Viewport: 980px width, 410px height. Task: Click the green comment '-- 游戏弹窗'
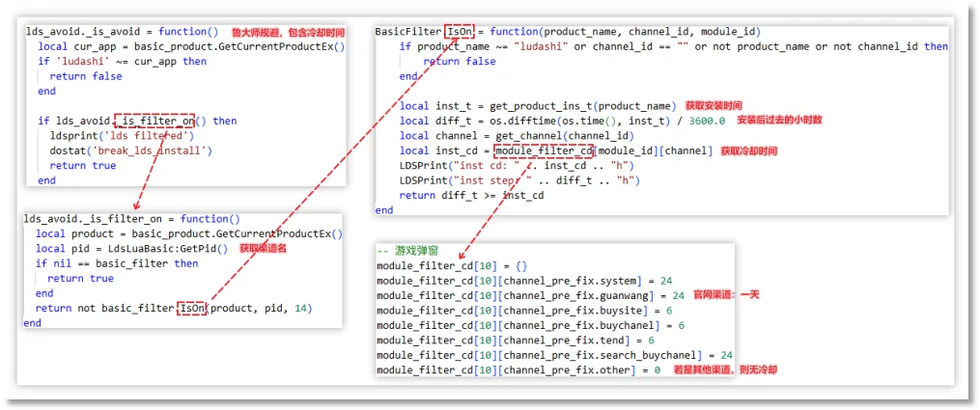point(407,251)
